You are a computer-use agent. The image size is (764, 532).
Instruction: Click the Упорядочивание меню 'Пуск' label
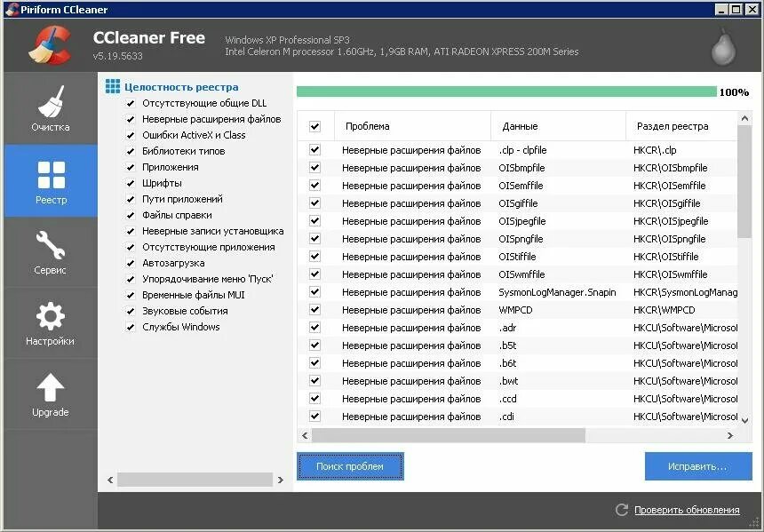pyautogui.click(x=207, y=279)
